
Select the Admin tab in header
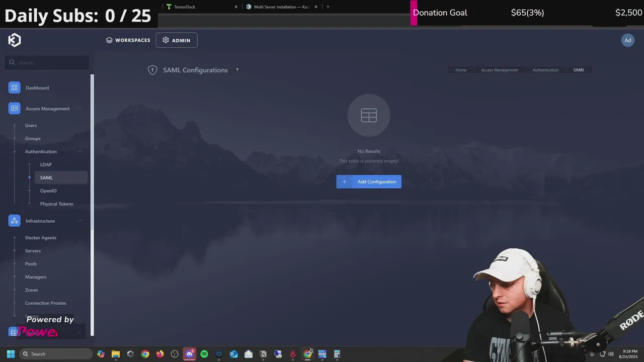(x=177, y=40)
